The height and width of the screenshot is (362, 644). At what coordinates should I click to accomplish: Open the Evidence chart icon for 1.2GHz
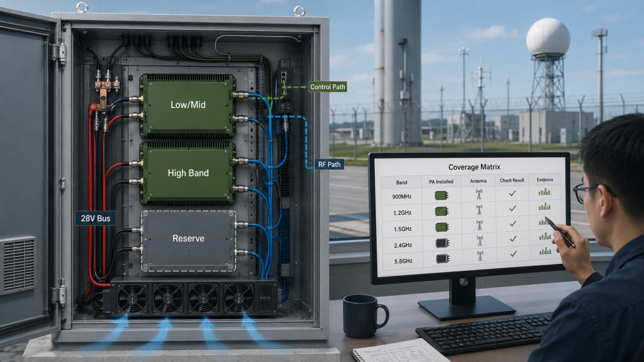pyautogui.click(x=545, y=206)
